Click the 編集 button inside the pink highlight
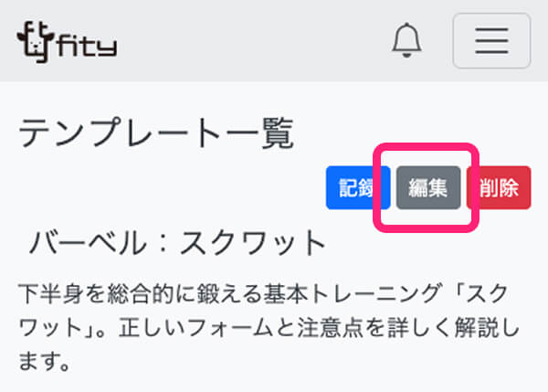548x392 pixels. [x=428, y=188]
